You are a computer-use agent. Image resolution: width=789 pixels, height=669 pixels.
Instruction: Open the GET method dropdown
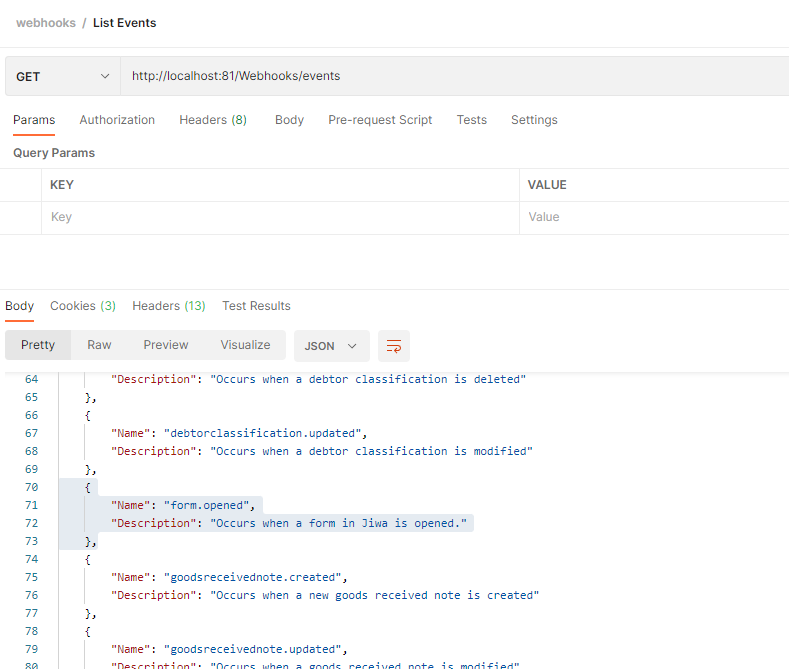[62, 77]
